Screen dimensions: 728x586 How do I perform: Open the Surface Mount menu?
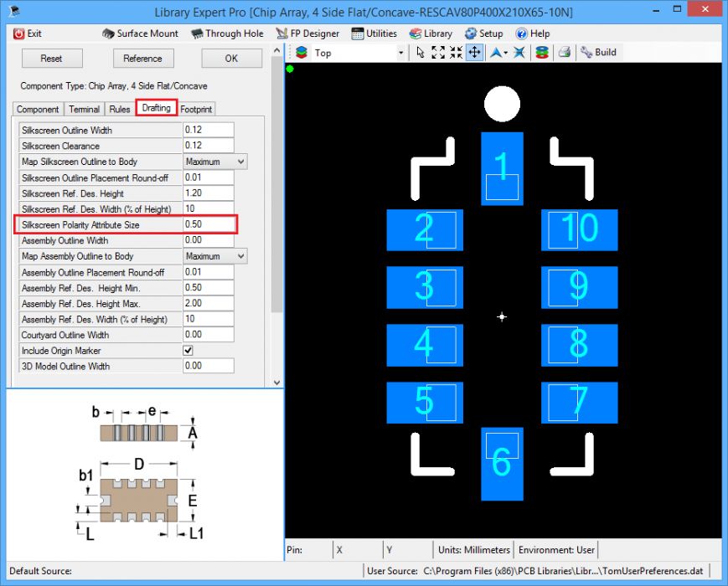140,33
